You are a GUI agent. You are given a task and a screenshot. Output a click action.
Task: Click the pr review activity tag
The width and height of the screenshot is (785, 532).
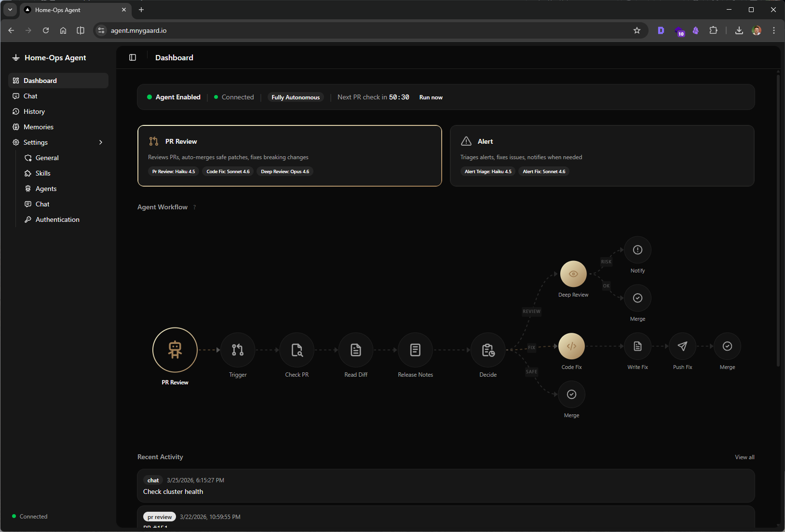click(x=160, y=517)
